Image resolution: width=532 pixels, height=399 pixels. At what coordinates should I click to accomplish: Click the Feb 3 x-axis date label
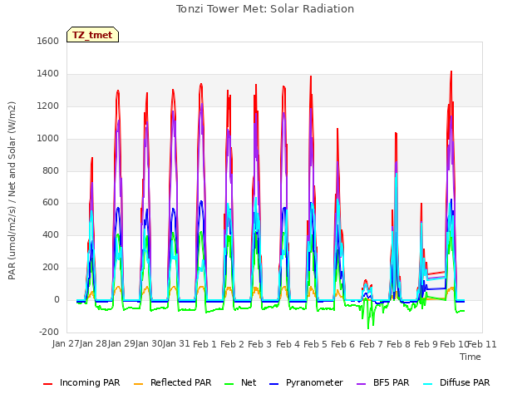click(259, 345)
